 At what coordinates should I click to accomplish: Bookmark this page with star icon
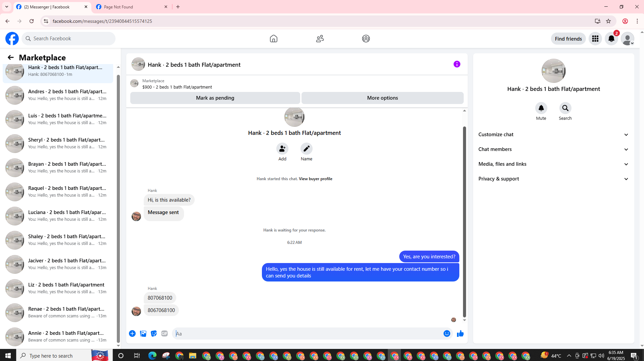coord(608,21)
